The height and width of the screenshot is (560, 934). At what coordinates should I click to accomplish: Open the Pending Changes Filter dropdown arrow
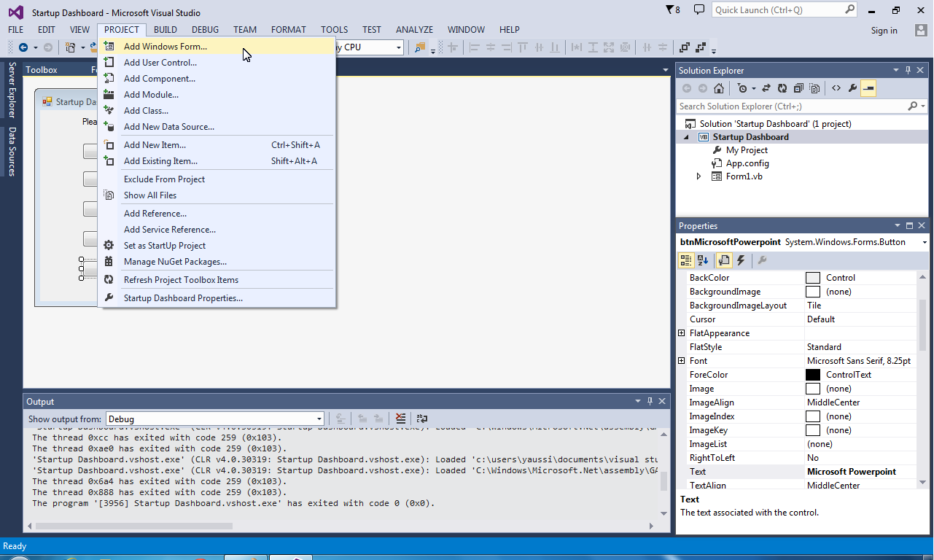click(753, 88)
